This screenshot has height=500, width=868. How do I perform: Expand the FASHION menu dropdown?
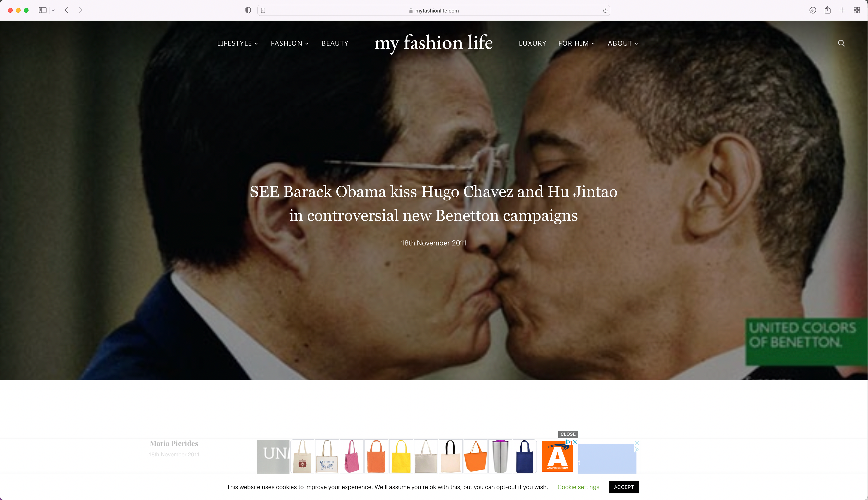[290, 43]
